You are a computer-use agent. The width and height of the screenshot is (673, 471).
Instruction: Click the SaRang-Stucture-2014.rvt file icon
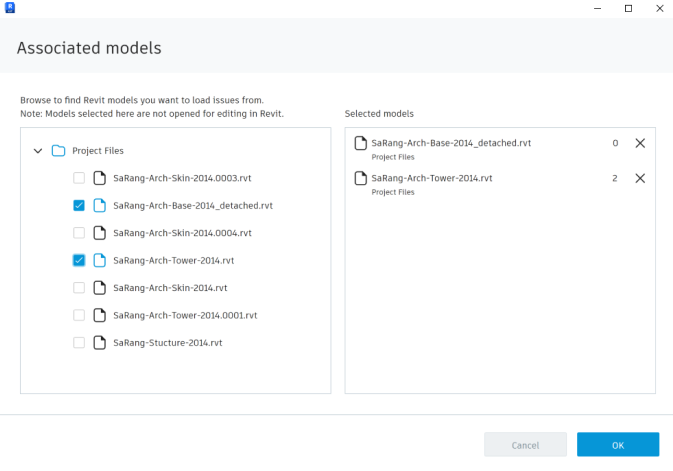tap(99, 342)
